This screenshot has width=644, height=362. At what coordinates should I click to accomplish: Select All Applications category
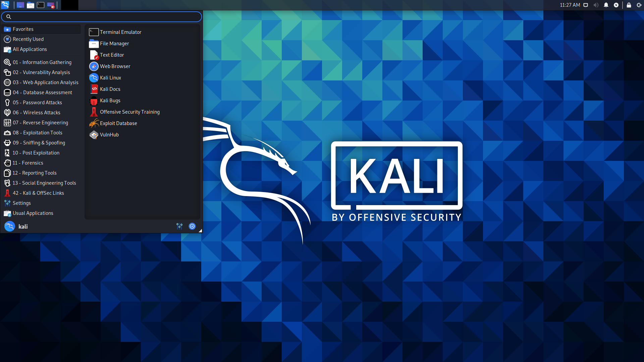click(30, 49)
